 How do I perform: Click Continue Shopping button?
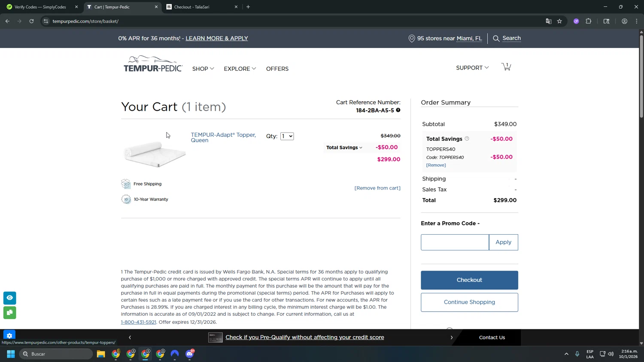coord(469,302)
